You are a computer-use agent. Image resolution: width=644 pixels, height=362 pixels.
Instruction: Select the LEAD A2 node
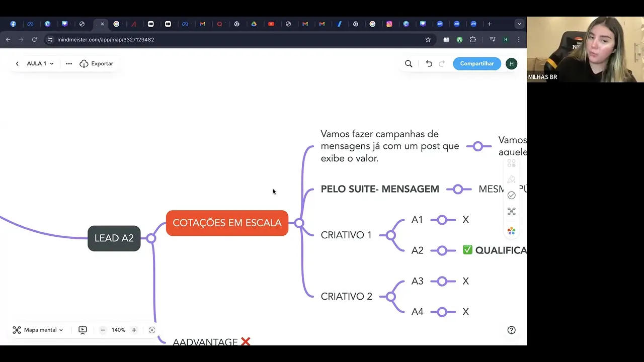(x=114, y=238)
